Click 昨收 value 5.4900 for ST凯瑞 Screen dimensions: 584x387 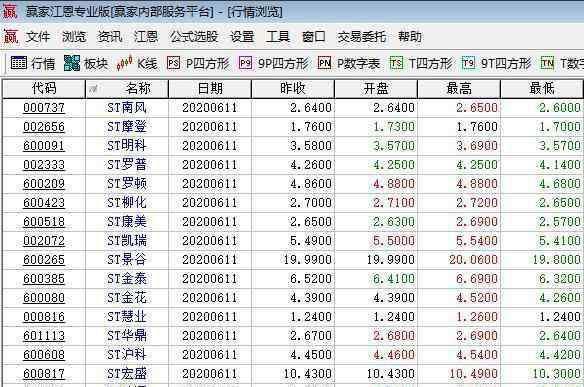311,241
